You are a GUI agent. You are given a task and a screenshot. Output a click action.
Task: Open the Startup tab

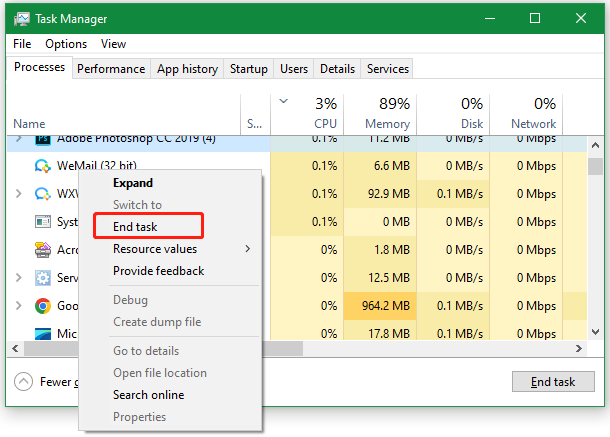point(248,69)
